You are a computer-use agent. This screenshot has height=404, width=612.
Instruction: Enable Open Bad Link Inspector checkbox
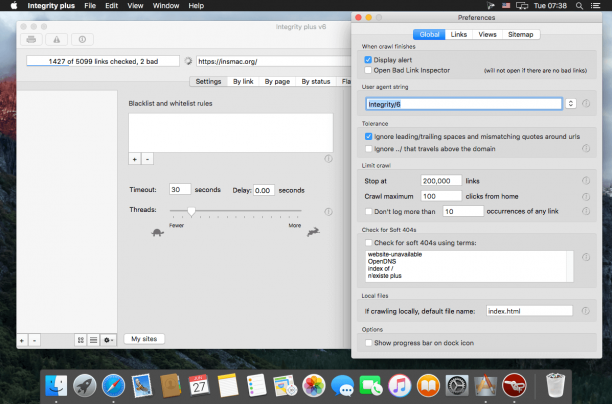368,70
